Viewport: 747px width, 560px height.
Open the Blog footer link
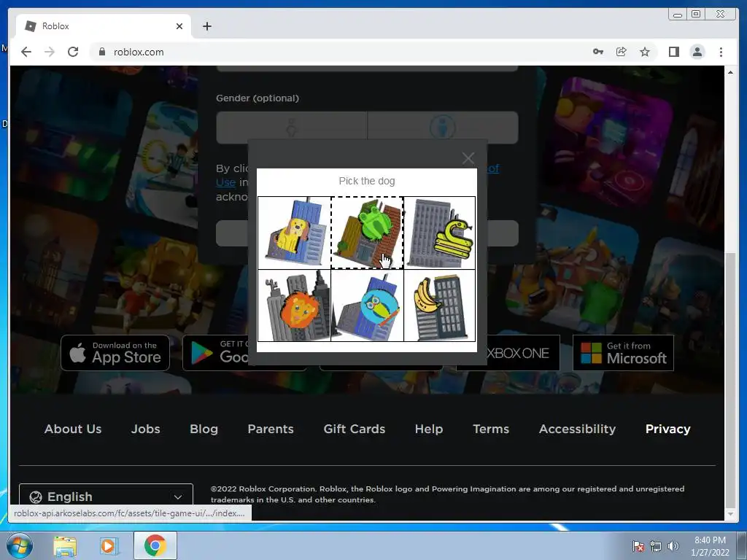(204, 429)
